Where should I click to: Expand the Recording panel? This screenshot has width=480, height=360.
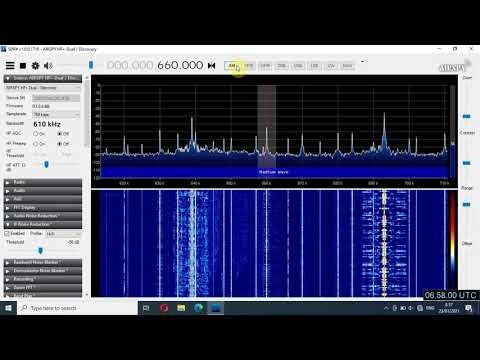[43, 279]
